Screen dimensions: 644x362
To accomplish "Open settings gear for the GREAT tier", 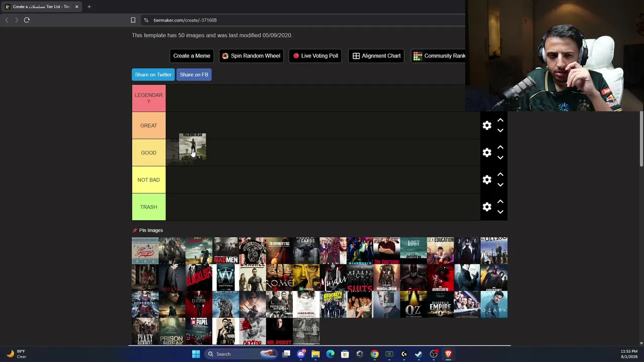I will pyautogui.click(x=487, y=126).
